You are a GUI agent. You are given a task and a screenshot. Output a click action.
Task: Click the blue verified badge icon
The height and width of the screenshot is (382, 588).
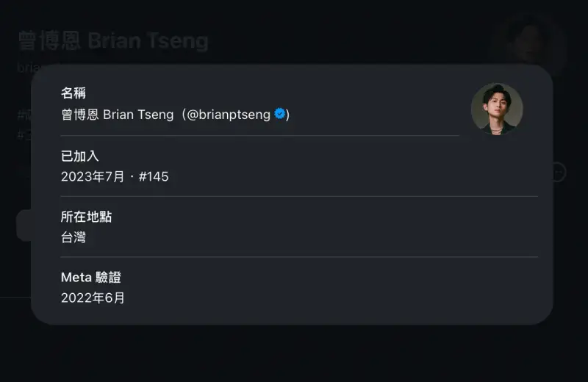pyautogui.click(x=279, y=114)
